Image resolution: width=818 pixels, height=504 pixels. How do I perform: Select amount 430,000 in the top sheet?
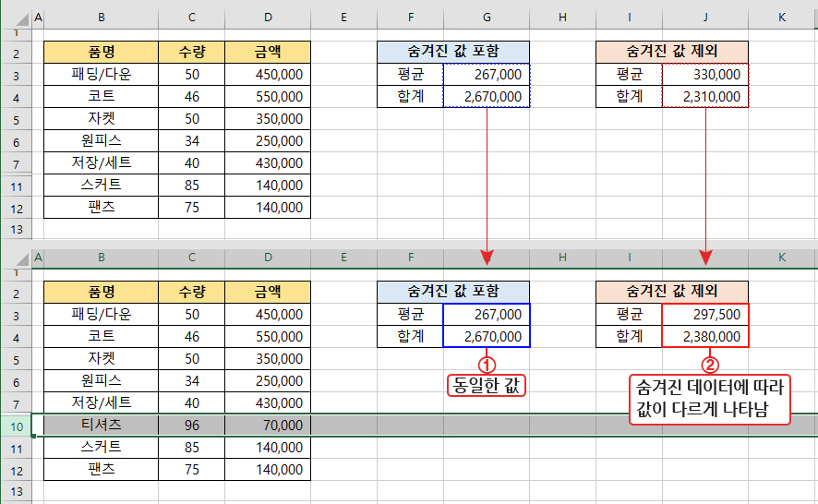coord(268,162)
